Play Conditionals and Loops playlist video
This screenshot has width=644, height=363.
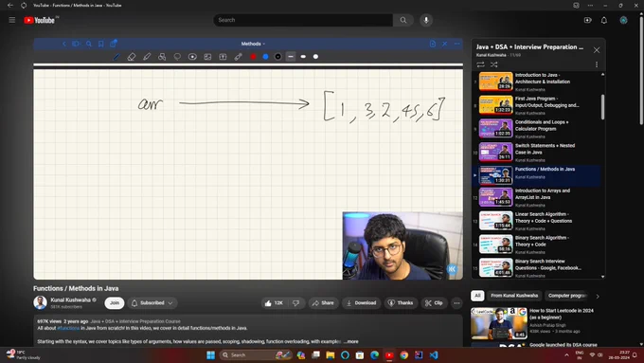536,128
